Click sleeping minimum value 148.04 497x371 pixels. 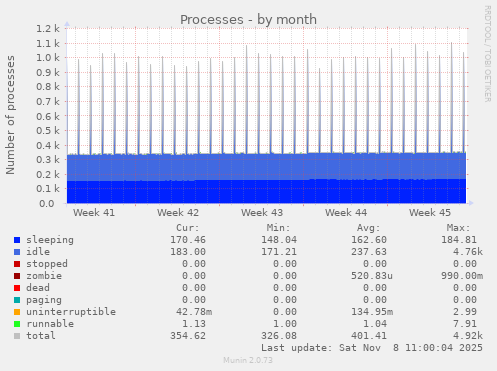(x=279, y=240)
